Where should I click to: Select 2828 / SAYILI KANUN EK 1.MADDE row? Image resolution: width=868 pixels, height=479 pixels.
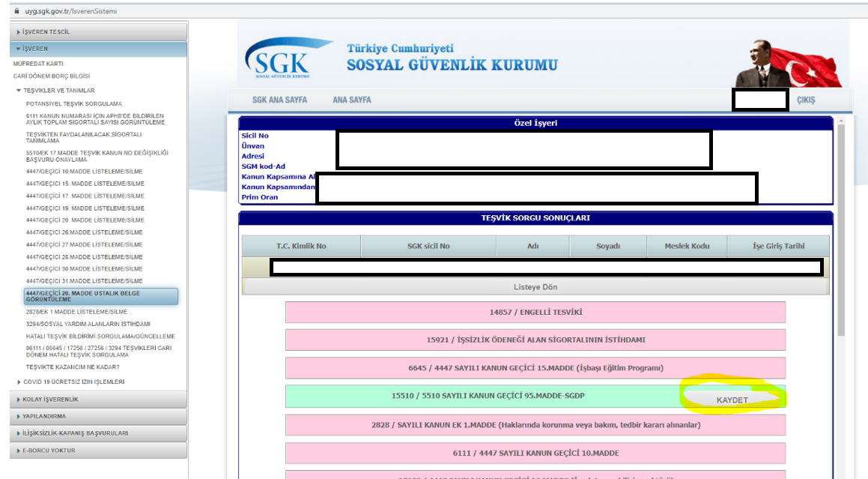(535, 425)
